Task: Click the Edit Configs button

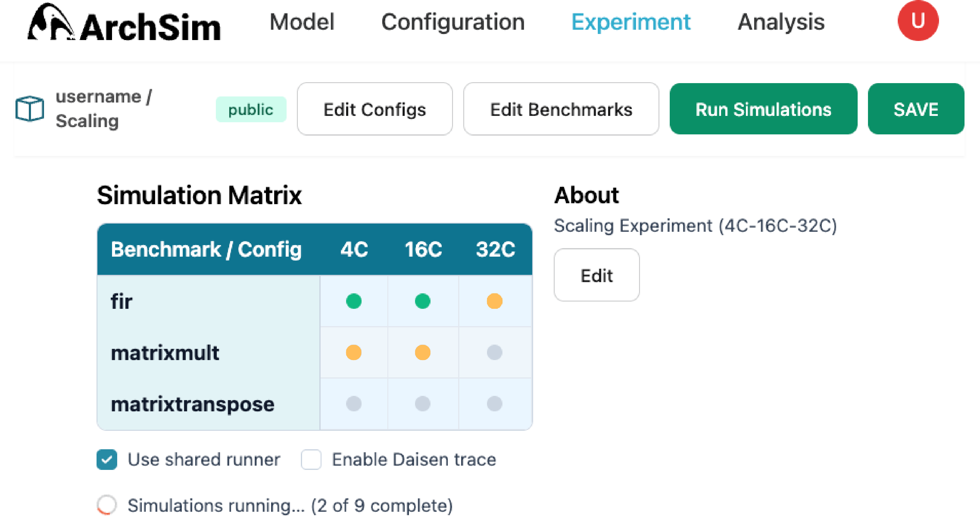Action: [x=375, y=109]
